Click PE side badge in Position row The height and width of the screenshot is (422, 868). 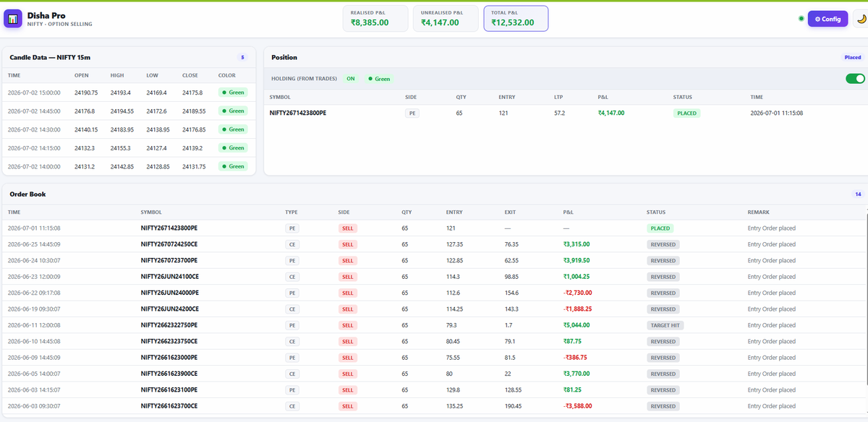[412, 113]
